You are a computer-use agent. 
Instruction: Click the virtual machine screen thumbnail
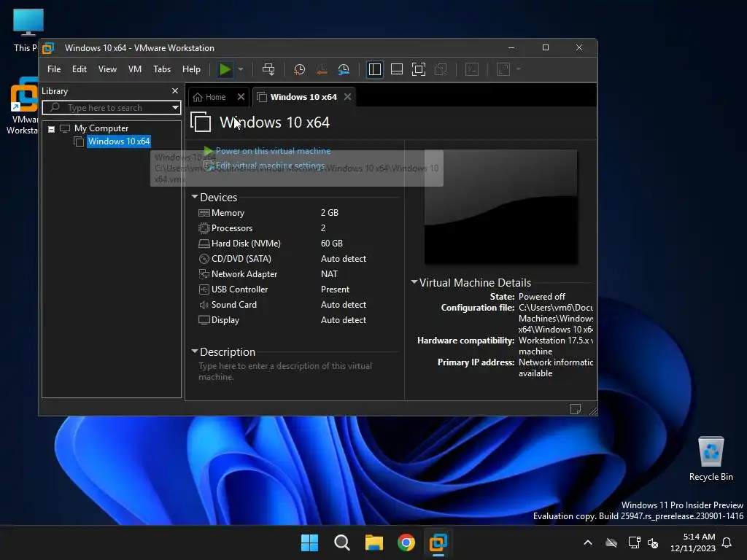point(500,206)
